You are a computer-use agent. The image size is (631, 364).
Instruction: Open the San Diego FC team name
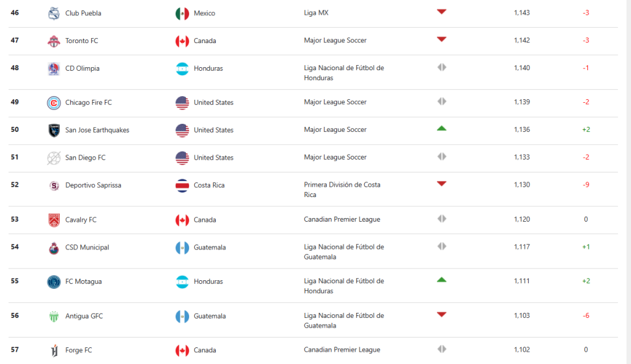(x=85, y=158)
